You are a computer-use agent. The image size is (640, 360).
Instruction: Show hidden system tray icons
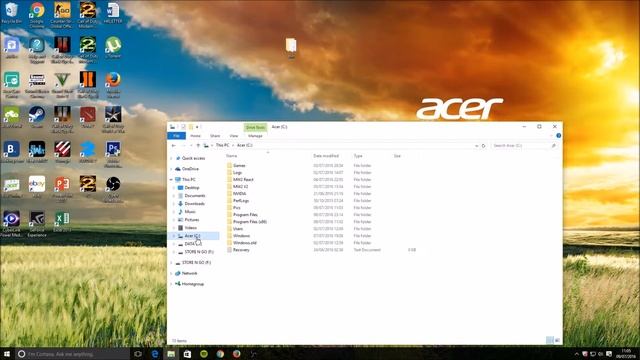576,354
